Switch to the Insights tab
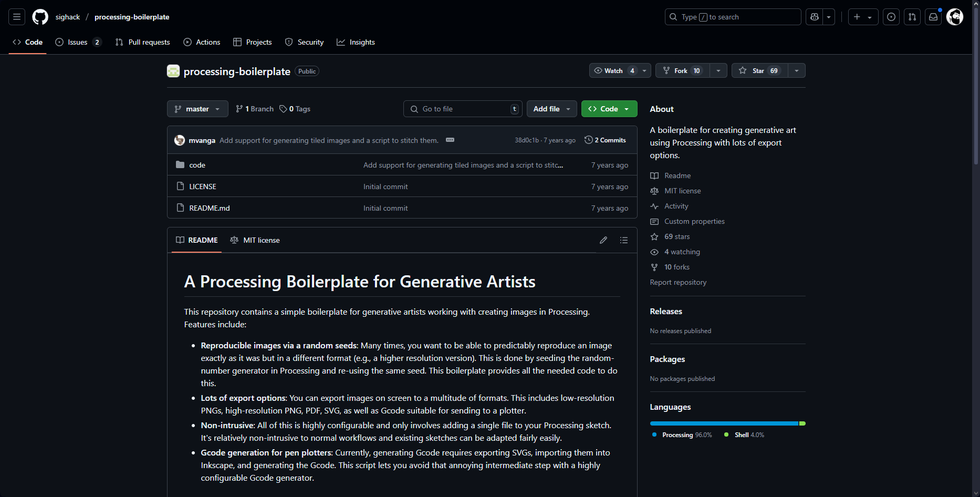Screen dimensions: 980x497 point(356,42)
